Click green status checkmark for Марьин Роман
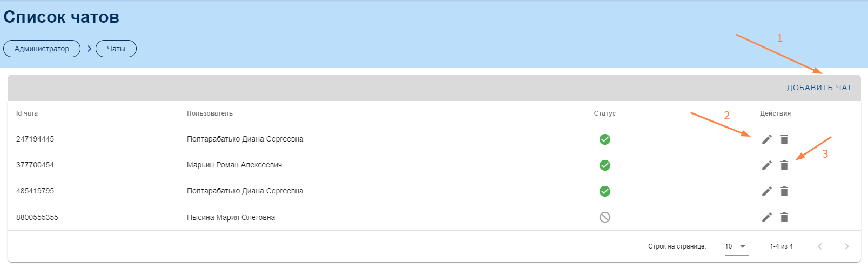Screen dimensions: 868x268 pos(605,165)
